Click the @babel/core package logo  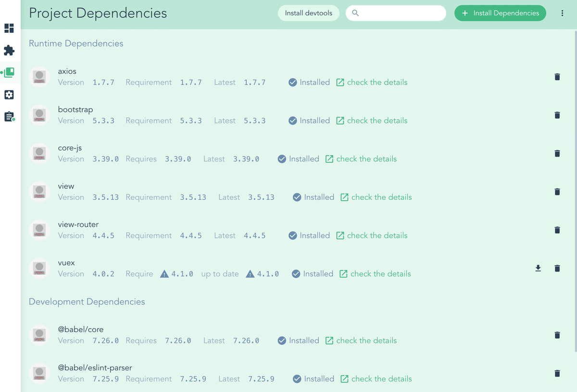pos(39,335)
